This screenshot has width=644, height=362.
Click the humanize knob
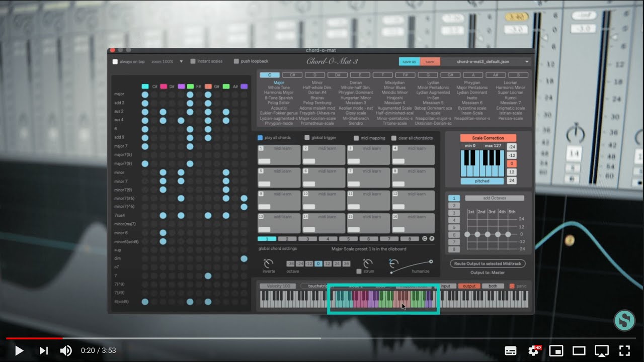coord(394,263)
